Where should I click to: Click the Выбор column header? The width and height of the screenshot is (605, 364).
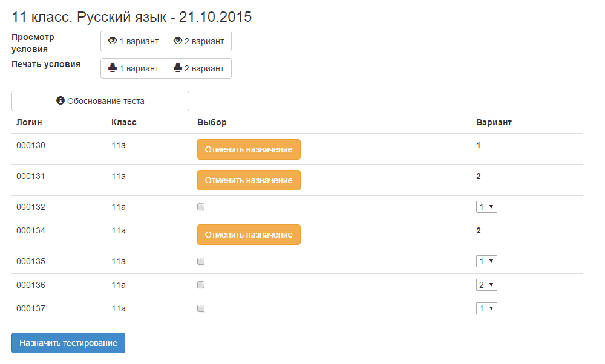pyautogui.click(x=212, y=122)
